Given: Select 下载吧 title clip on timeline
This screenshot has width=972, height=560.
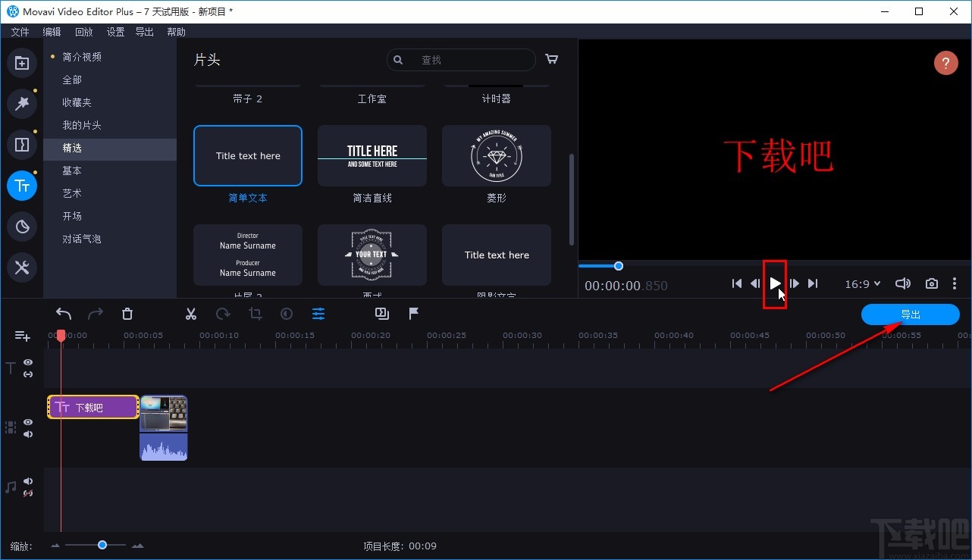Looking at the screenshot, I should point(93,407).
